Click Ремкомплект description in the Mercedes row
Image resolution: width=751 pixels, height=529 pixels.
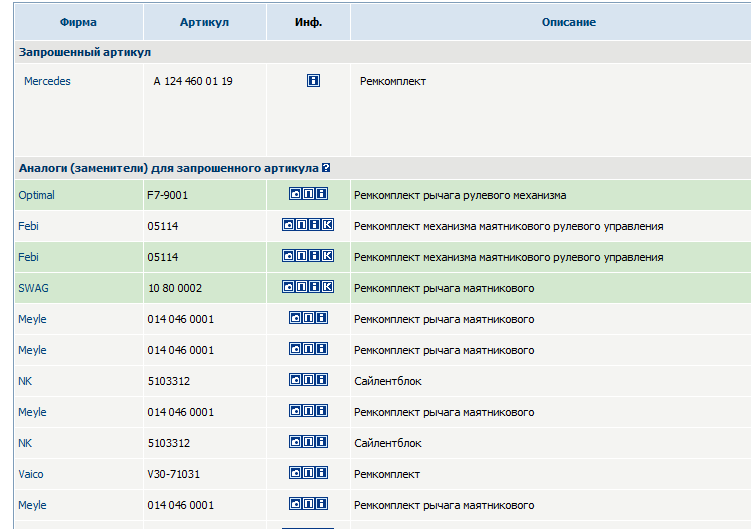pyautogui.click(x=393, y=81)
